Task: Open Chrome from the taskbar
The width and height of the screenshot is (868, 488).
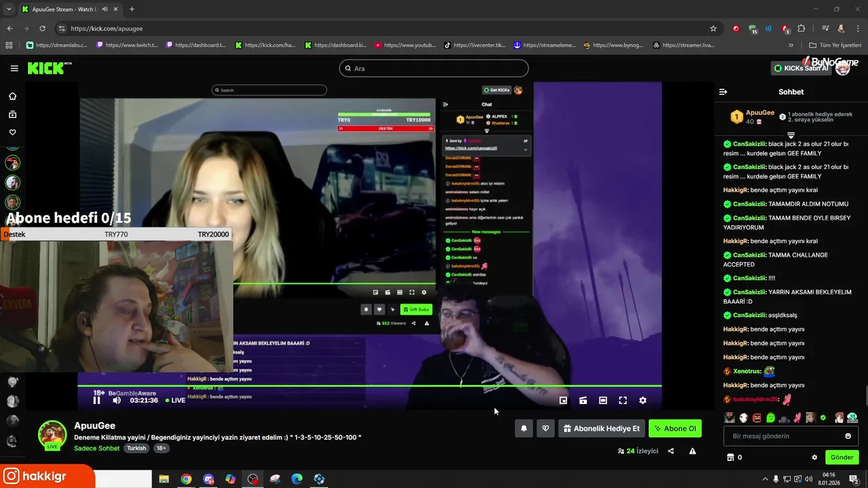Action: (x=186, y=479)
